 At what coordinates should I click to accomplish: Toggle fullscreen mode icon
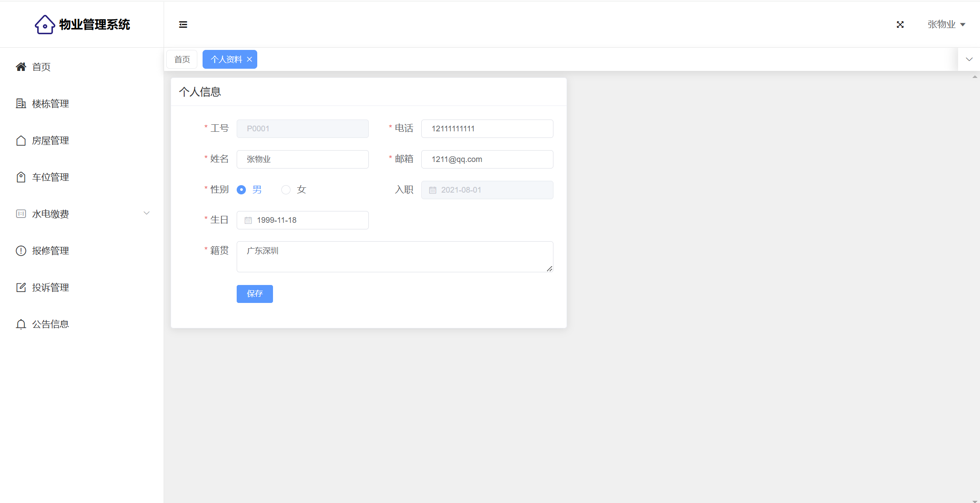click(900, 25)
